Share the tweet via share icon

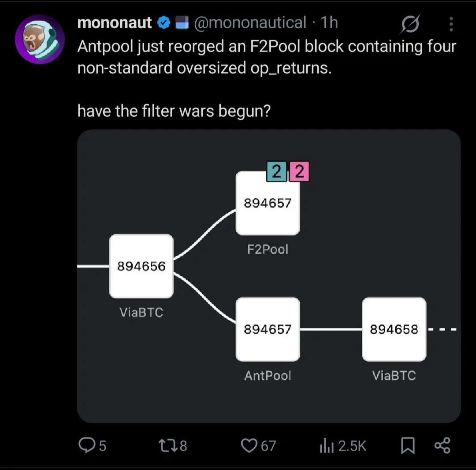pos(442,446)
